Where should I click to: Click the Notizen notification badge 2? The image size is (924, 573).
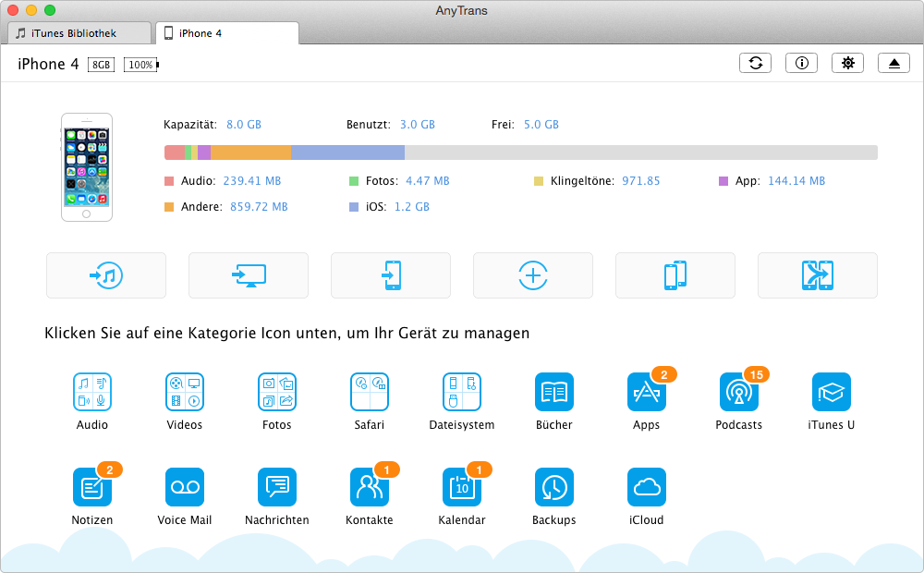110,469
